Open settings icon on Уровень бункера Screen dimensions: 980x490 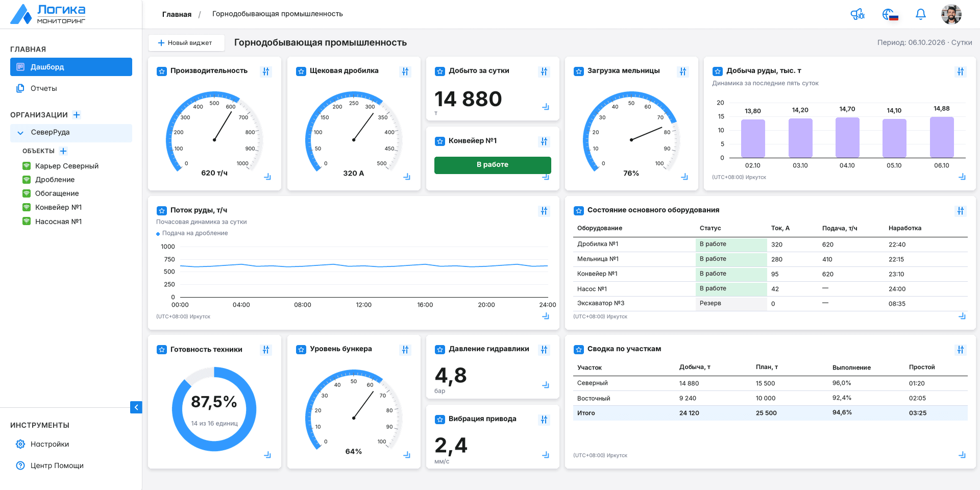click(x=405, y=350)
